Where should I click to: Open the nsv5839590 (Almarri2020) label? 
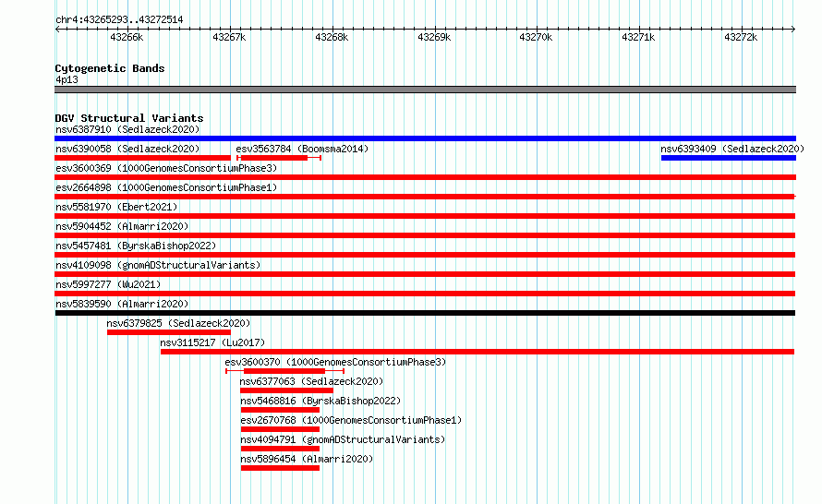coord(122,304)
